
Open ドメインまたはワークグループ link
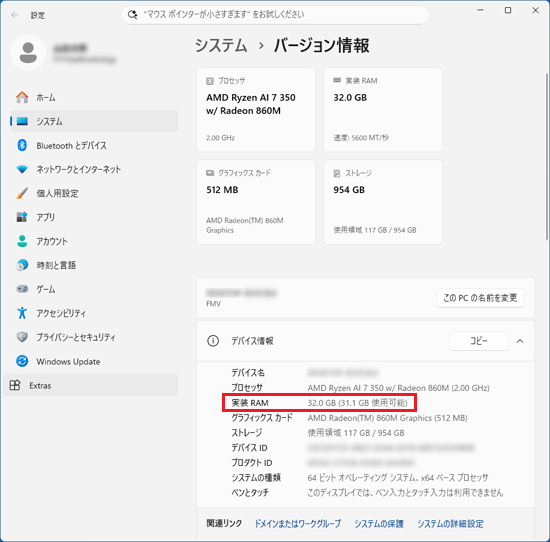click(x=297, y=524)
